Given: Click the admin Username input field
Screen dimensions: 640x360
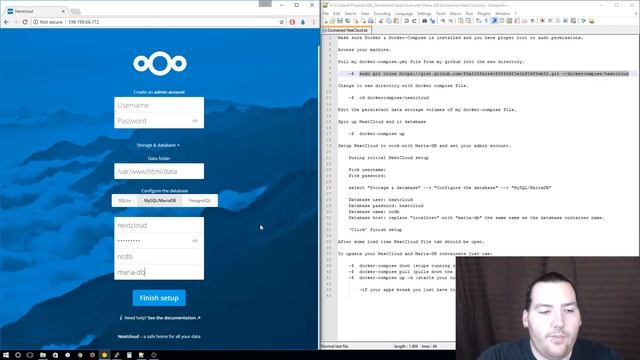Looking at the screenshot, I should pos(159,105).
